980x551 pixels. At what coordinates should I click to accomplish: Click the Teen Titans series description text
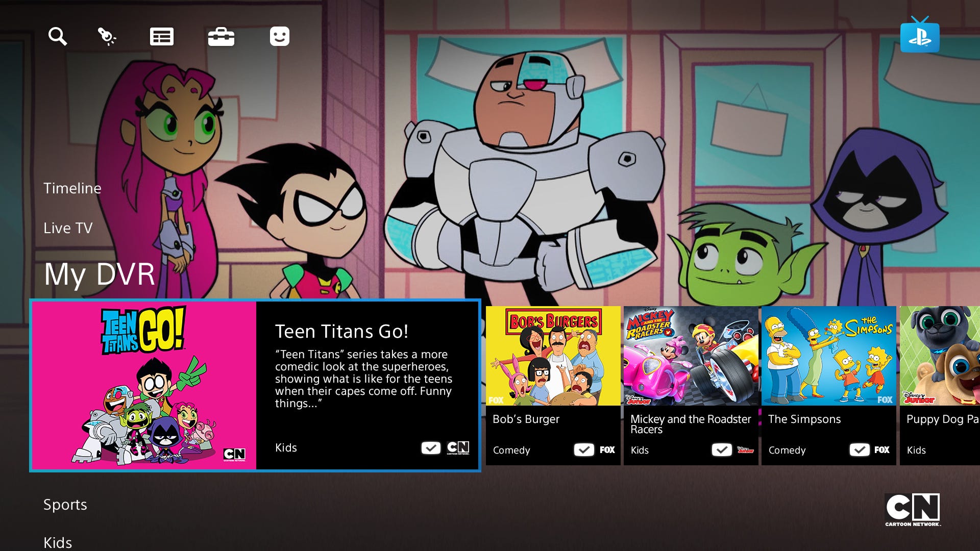click(363, 379)
